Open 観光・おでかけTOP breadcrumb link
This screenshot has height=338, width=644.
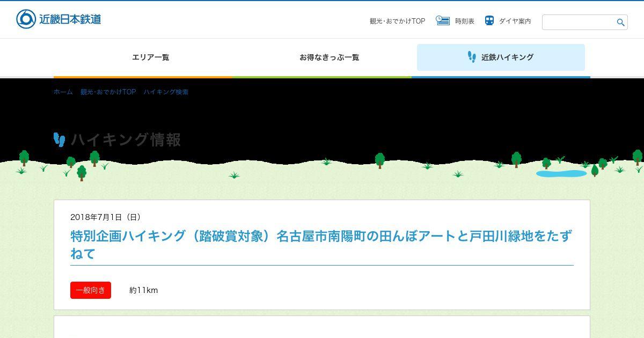[x=108, y=92]
